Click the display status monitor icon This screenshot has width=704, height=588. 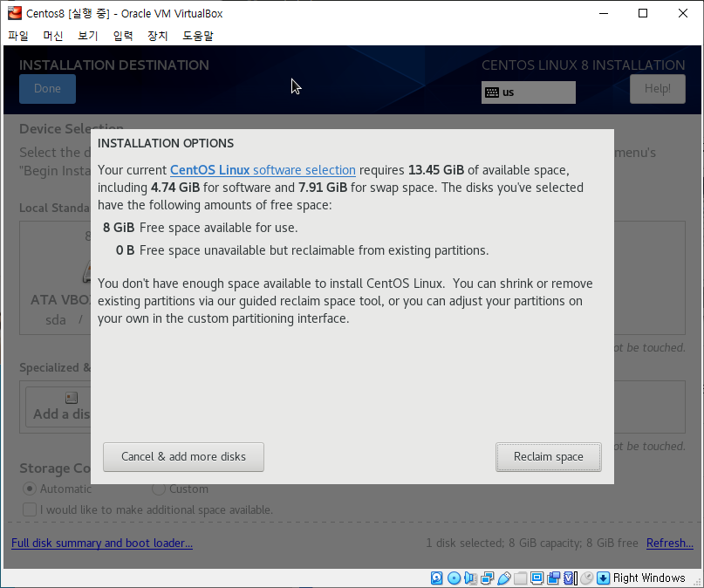coord(537,578)
